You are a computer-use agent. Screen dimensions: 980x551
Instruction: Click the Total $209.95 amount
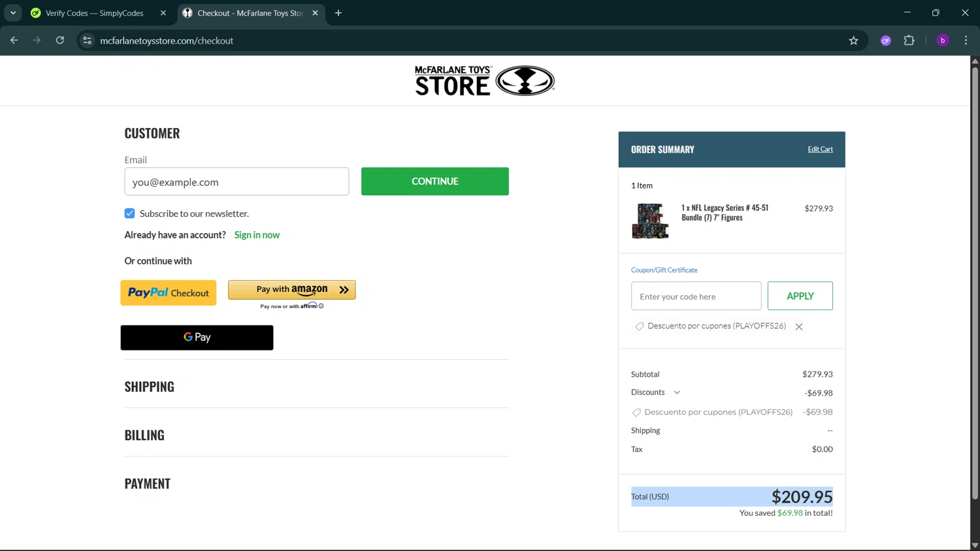point(802,497)
